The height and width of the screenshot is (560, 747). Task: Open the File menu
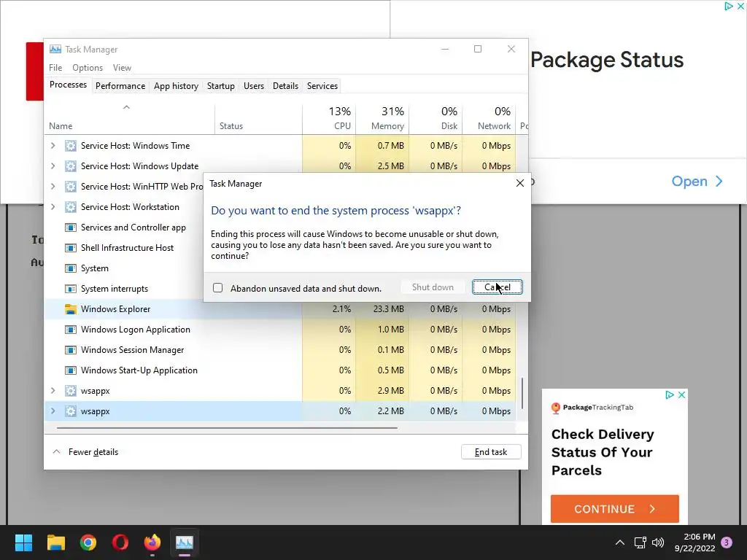pyautogui.click(x=55, y=68)
